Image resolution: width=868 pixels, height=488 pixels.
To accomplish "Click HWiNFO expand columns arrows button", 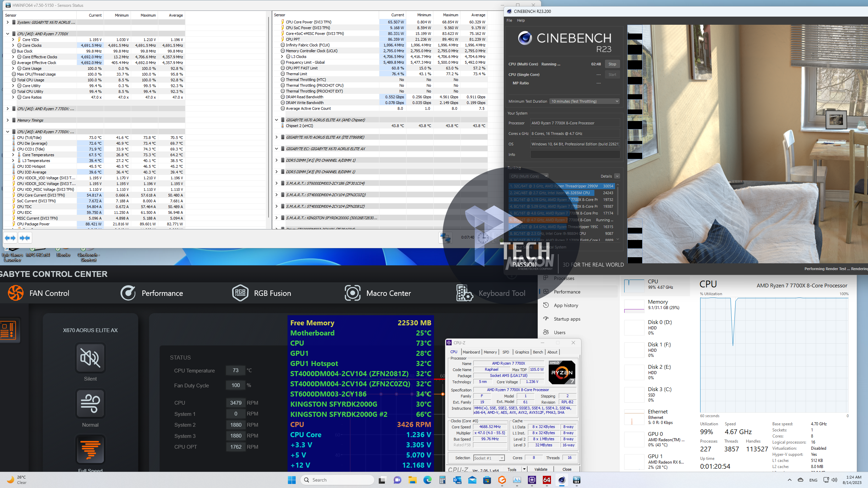I will [x=10, y=238].
